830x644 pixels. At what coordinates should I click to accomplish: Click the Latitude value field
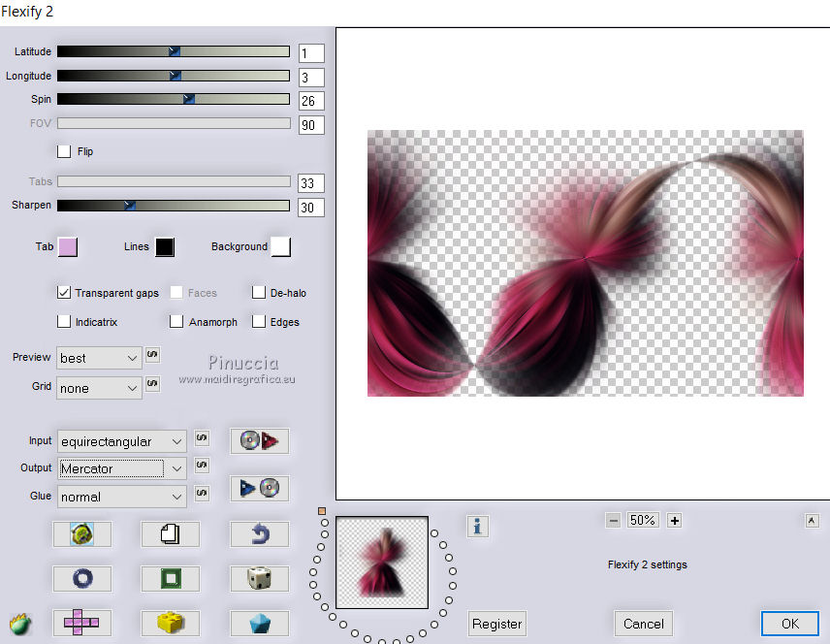tap(311, 53)
